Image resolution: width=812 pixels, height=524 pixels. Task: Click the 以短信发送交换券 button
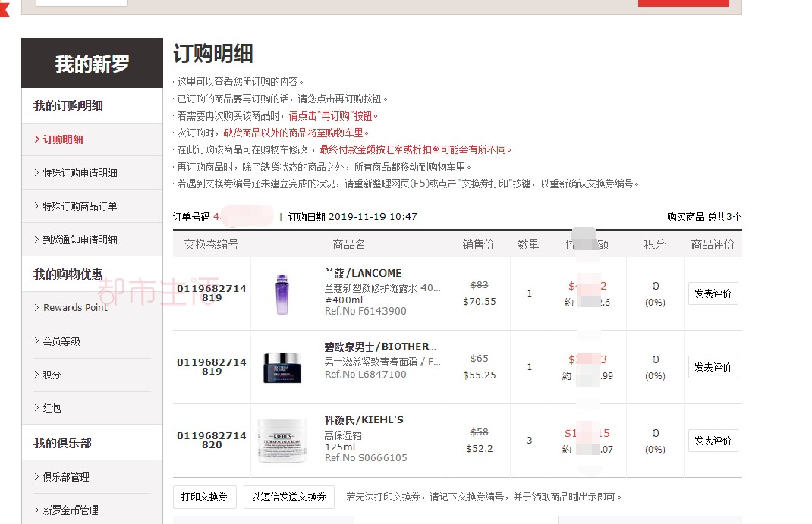click(x=289, y=497)
